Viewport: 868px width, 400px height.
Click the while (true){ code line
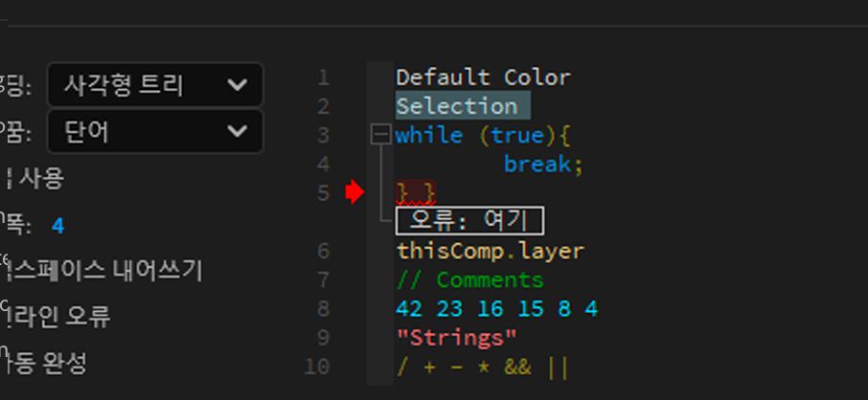click(483, 136)
